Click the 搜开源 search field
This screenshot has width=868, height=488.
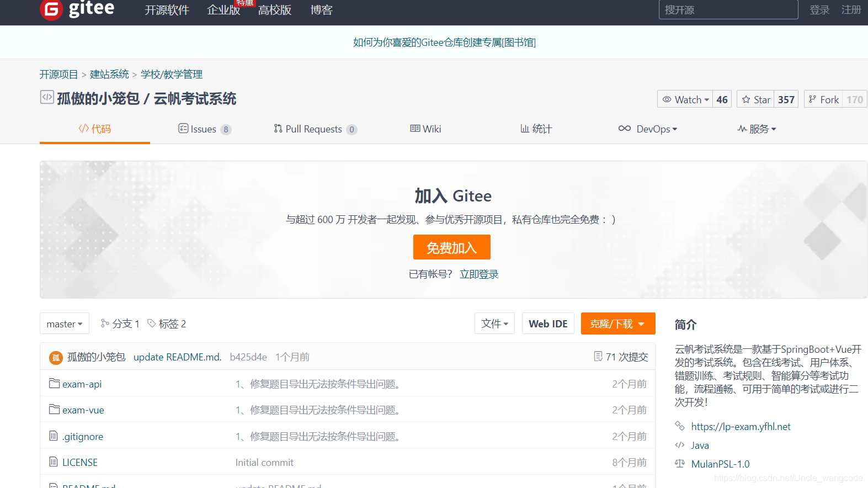(728, 9)
